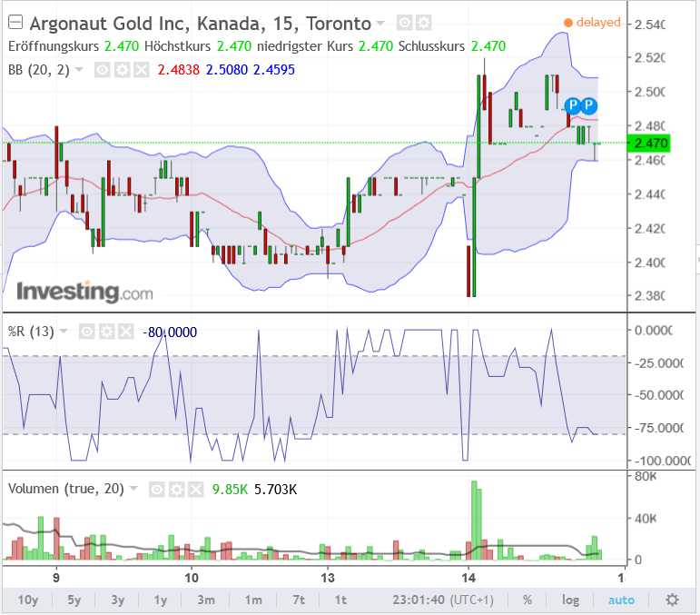Select the 1y time range

pos(161,600)
